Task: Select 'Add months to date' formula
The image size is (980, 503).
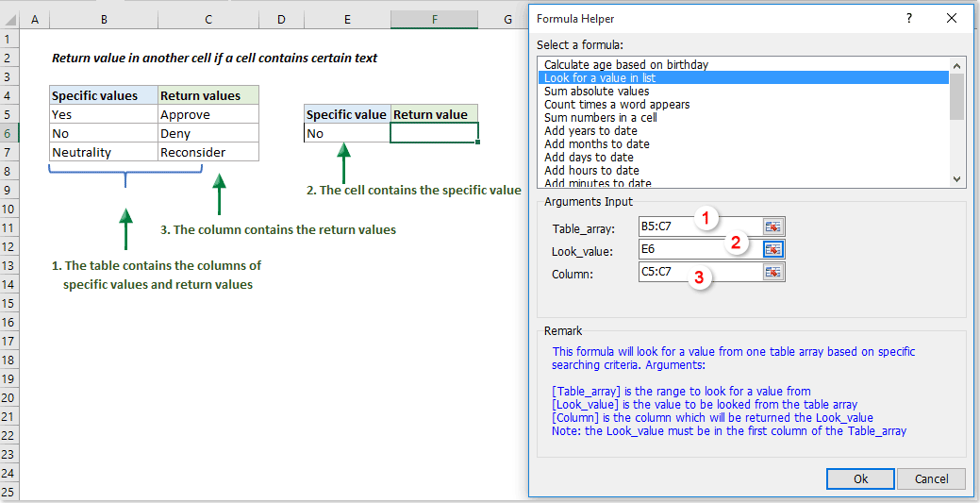Action: 743,143
